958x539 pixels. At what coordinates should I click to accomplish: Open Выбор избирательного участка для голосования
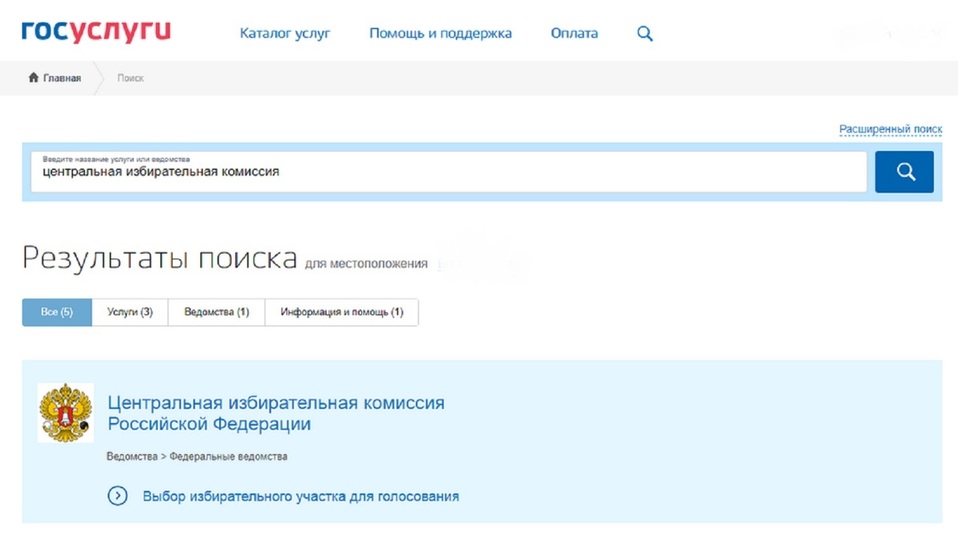point(301,496)
